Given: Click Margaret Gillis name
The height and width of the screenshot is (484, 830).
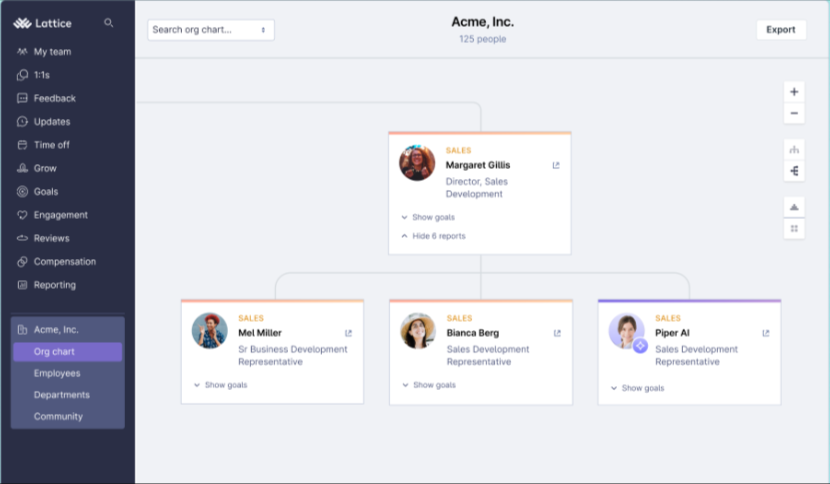Looking at the screenshot, I should point(478,165).
